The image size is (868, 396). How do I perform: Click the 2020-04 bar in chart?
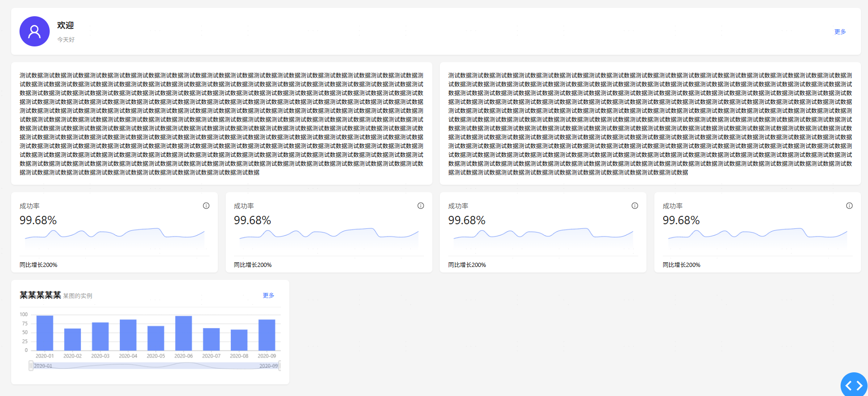pos(128,335)
